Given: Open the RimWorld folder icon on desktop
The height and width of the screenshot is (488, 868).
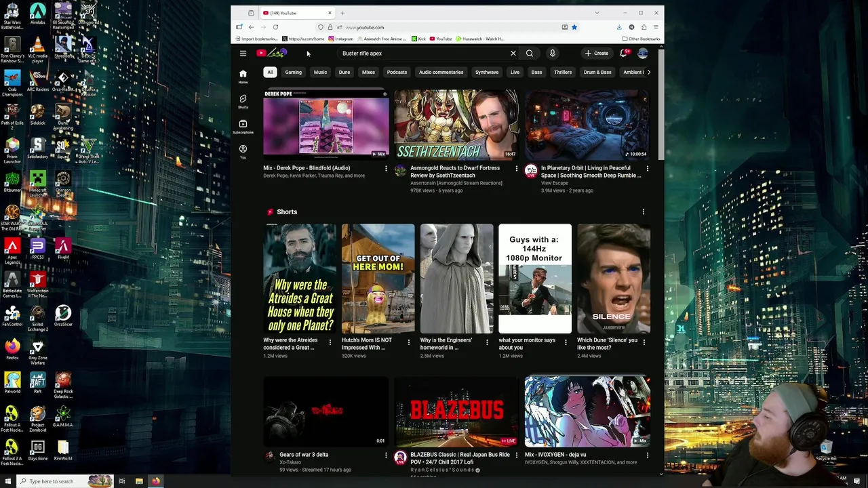Looking at the screenshot, I should point(63,451).
